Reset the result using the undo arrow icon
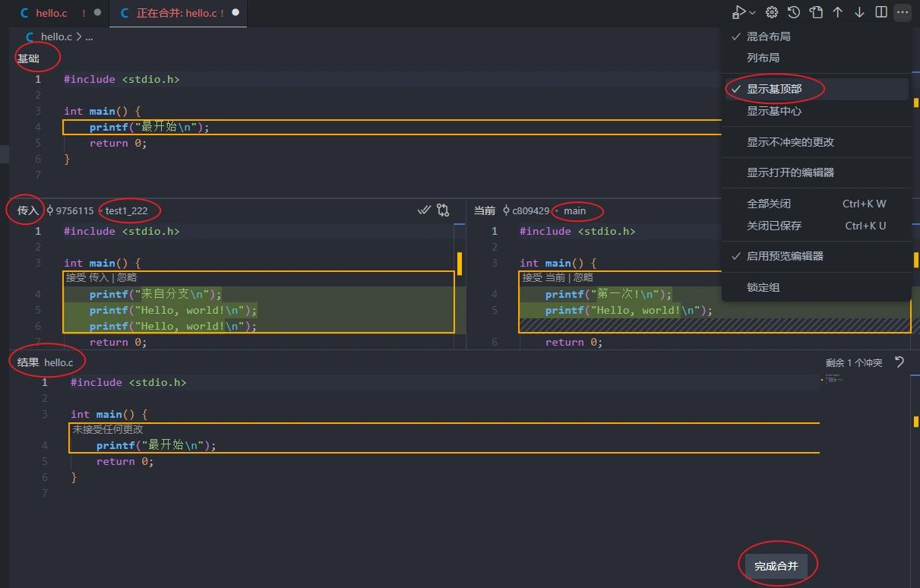 (899, 362)
